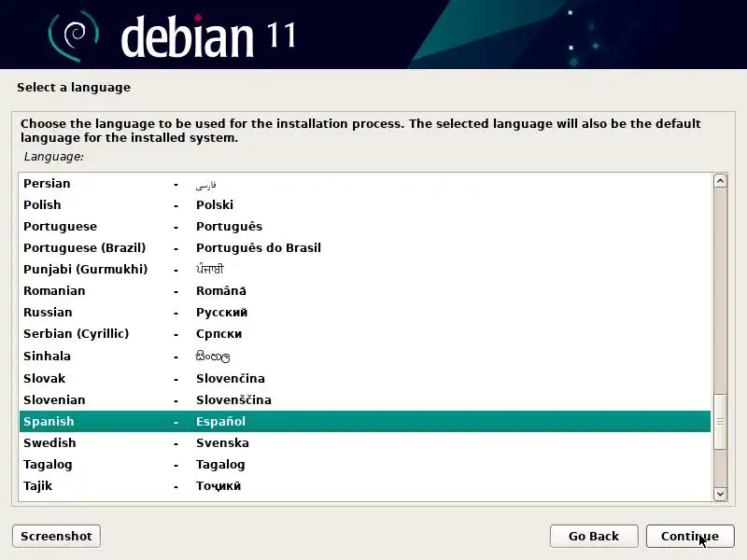747x560 pixels.
Task: Select Portuguese (Brazil) language row
Action: click(x=365, y=247)
